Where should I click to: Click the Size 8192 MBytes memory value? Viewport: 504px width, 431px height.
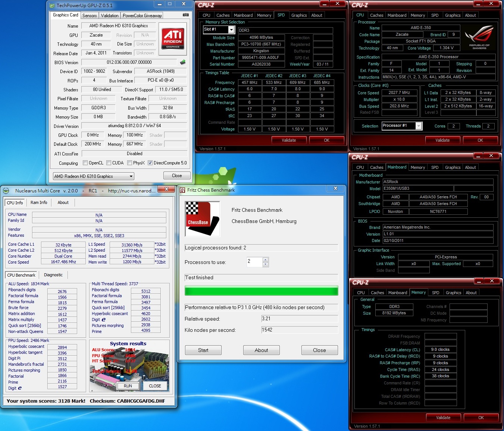[394, 313]
